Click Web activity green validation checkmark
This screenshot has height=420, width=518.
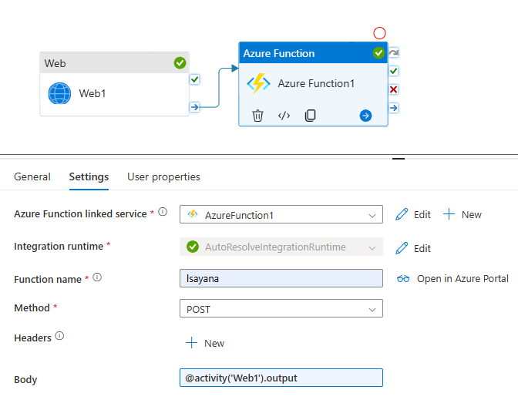(180, 62)
